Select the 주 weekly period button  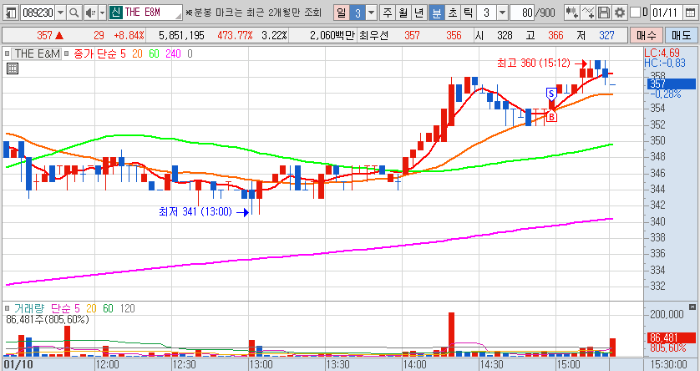387,13
